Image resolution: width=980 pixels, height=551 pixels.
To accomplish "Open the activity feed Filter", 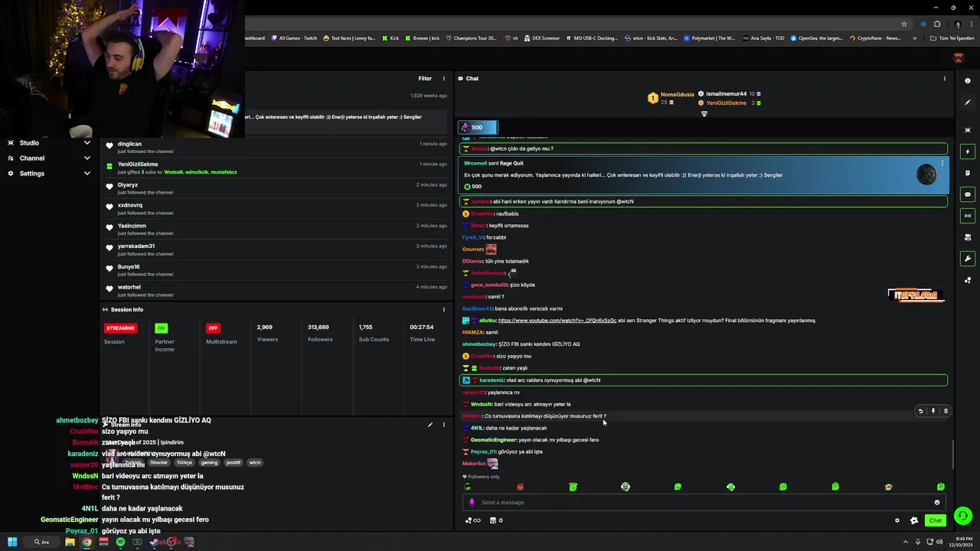I will point(425,78).
